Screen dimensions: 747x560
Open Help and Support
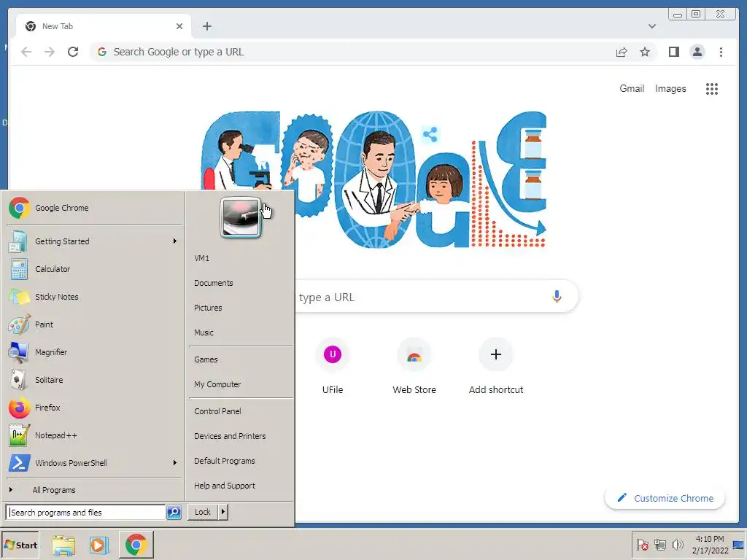pyautogui.click(x=241, y=486)
